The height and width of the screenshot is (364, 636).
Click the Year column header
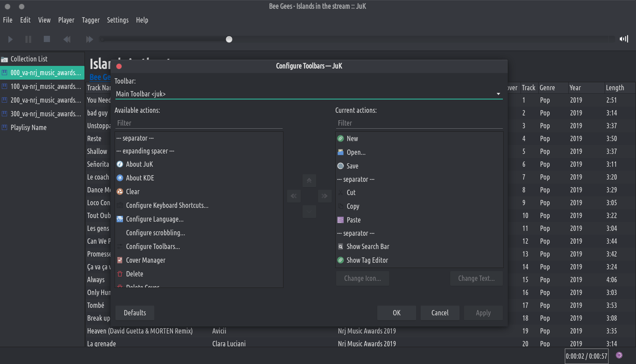pos(586,88)
